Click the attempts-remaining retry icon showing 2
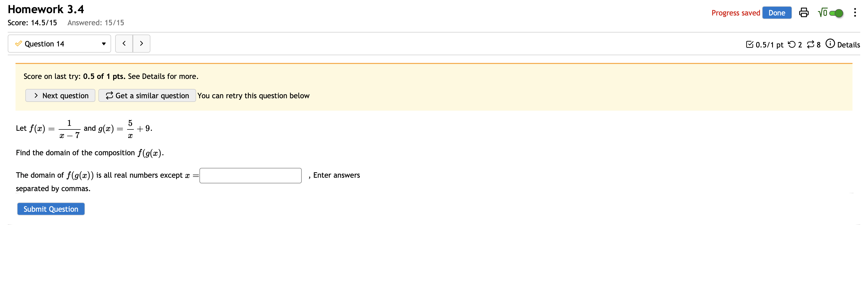Image resolution: width=868 pixels, height=294 pixels. click(792, 44)
